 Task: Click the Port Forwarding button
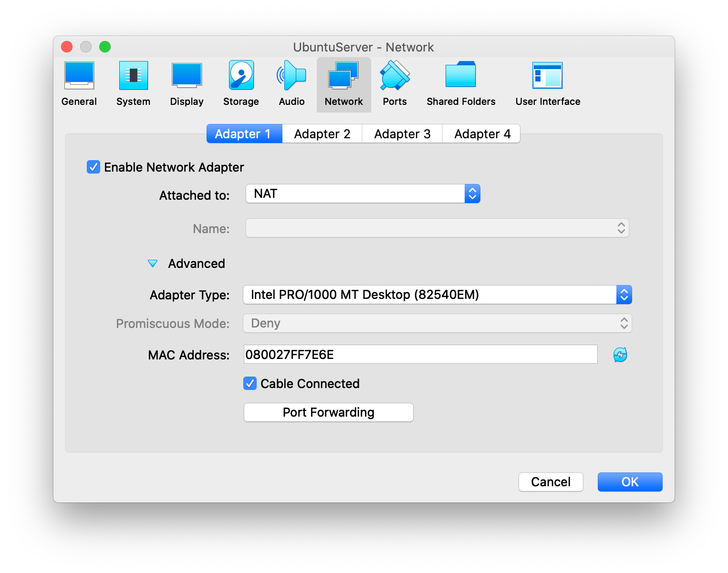tap(329, 412)
